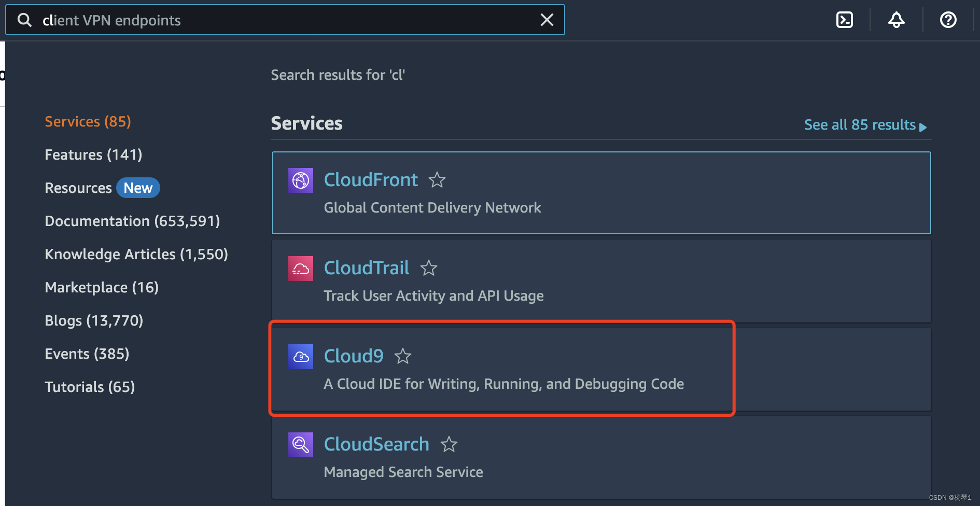Click the Services section heading
Screen dimensions: 980x506
click(x=306, y=123)
